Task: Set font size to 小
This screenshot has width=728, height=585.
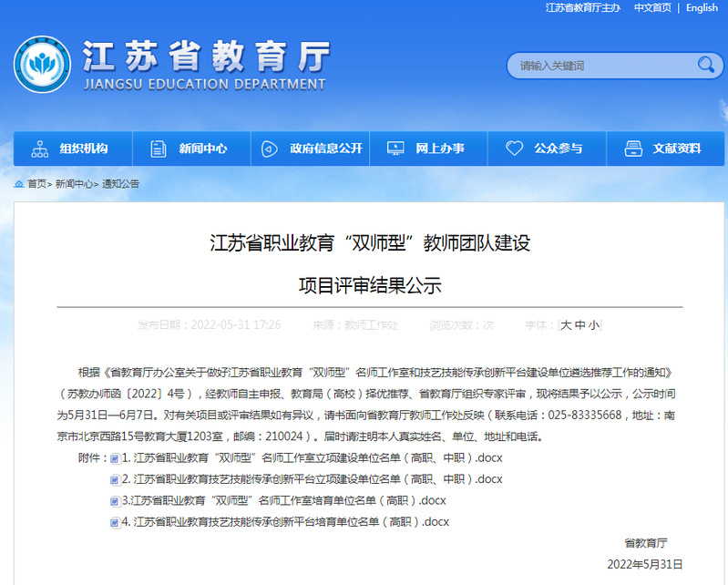Action: point(593,325)
